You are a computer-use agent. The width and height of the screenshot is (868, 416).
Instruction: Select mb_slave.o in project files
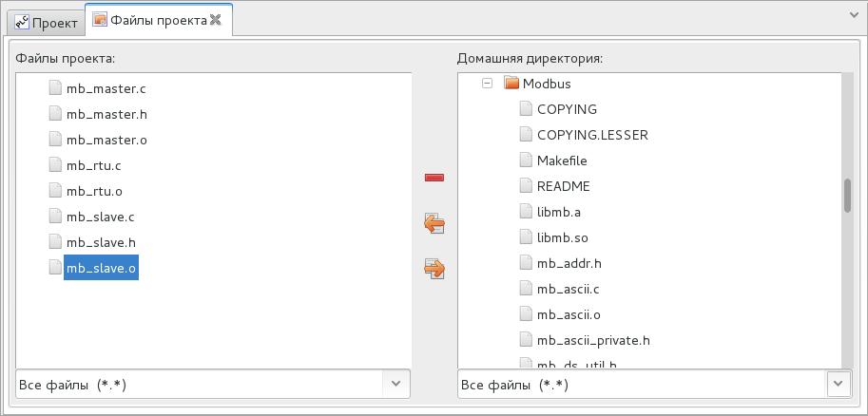(x=101, y=268)
